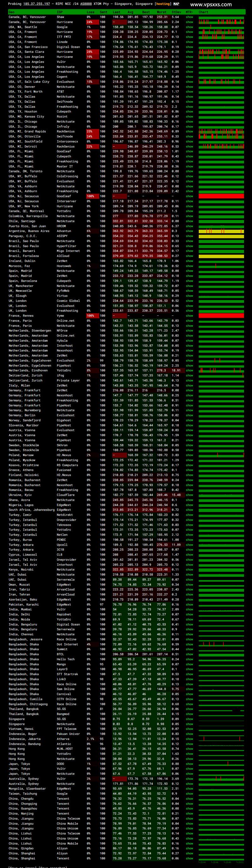Show MTR for Mongolia, Ulaanbaatar
Screen dimensions: 252x868
point(189,789)
